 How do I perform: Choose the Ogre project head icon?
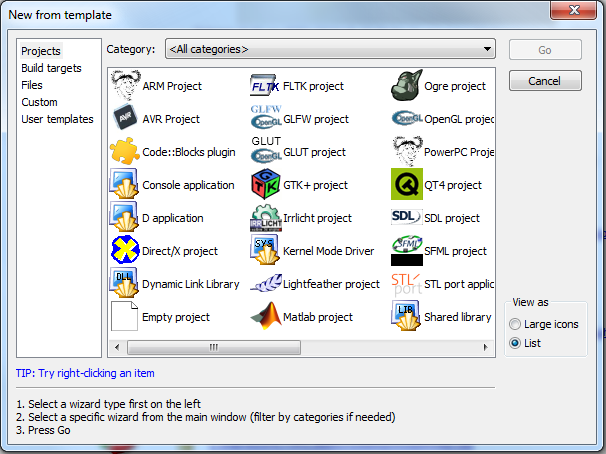[x=407, y=85]
